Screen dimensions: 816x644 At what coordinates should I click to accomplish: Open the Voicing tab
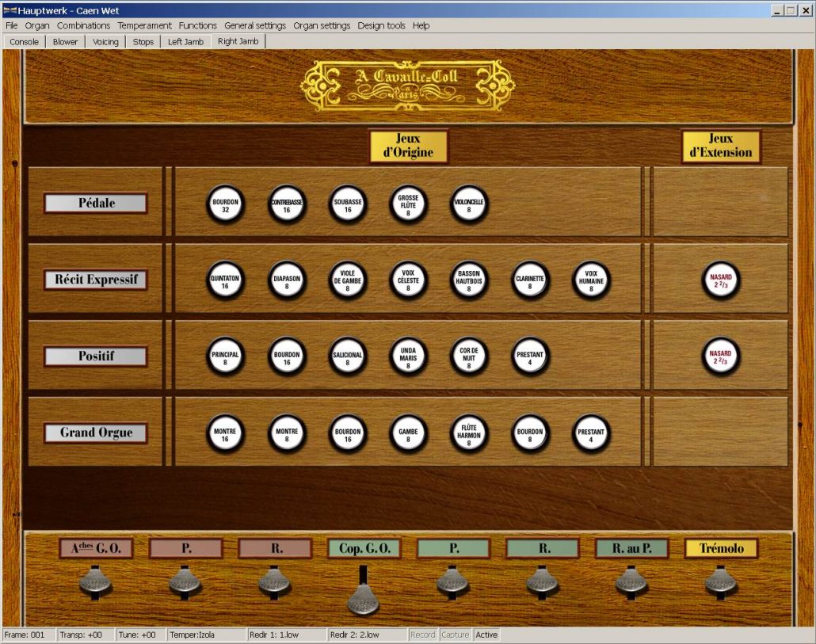105,42
